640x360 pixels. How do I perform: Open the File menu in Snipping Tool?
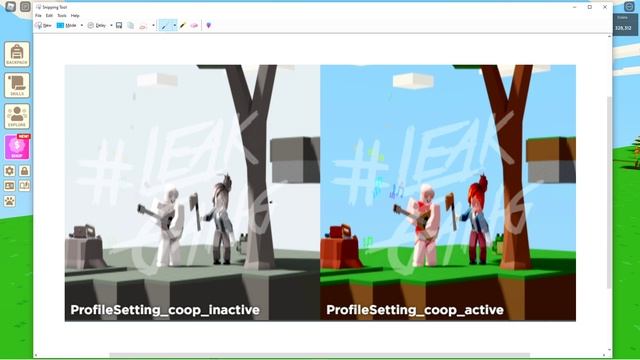point(38,16)
